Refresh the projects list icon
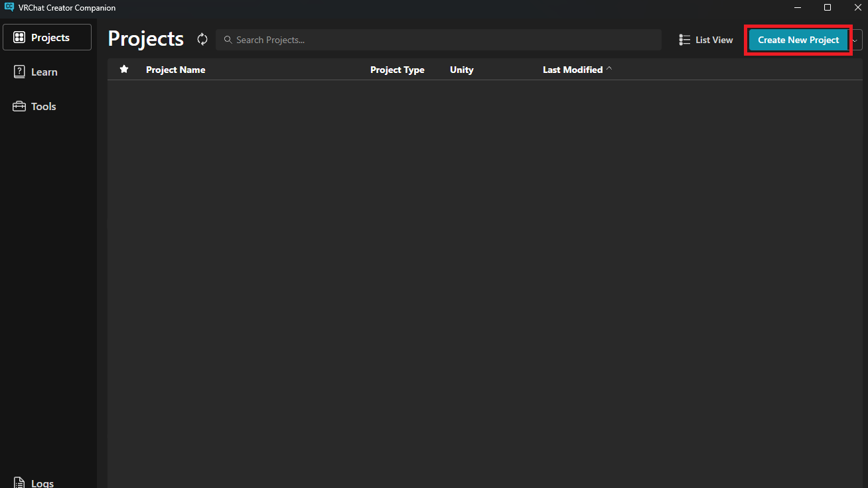 click(x=202, y=40)
